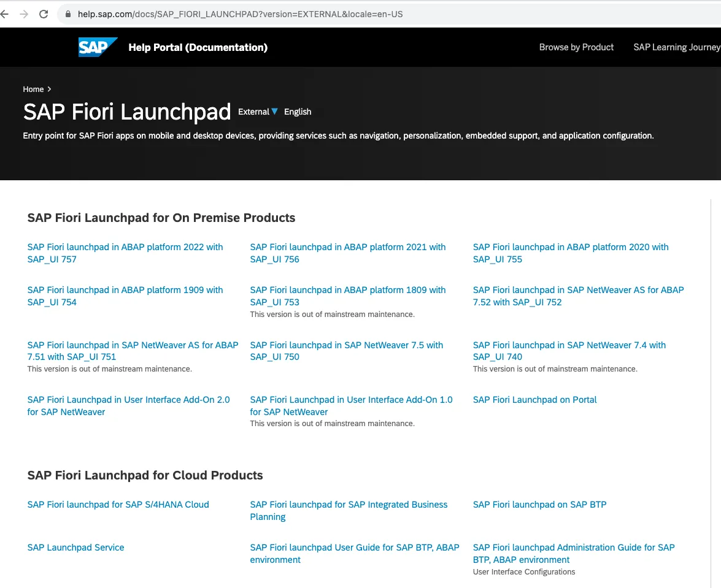Open SAP Fiori Launchpad on Portal link
Screen dimensions: 721x588
click(534, 400)
